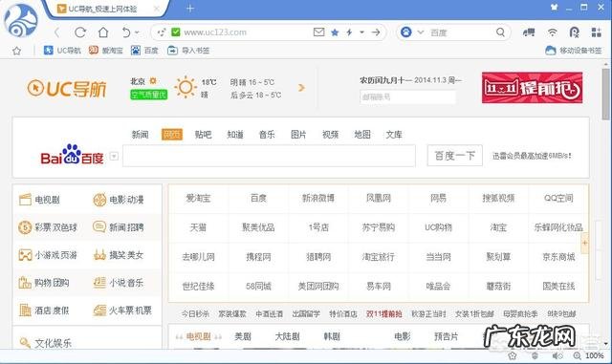Click the Baidu search input field

click(x=269, y=156)
